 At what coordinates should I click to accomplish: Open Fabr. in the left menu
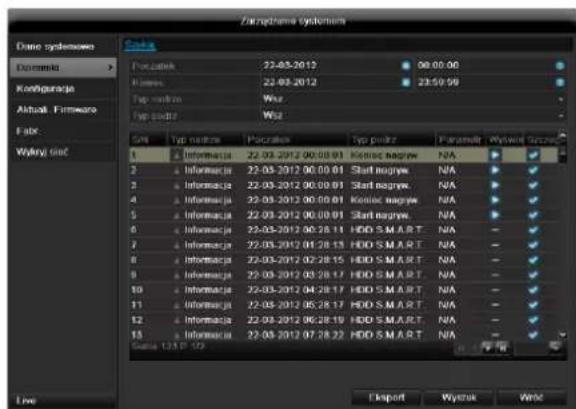point(63,131)
